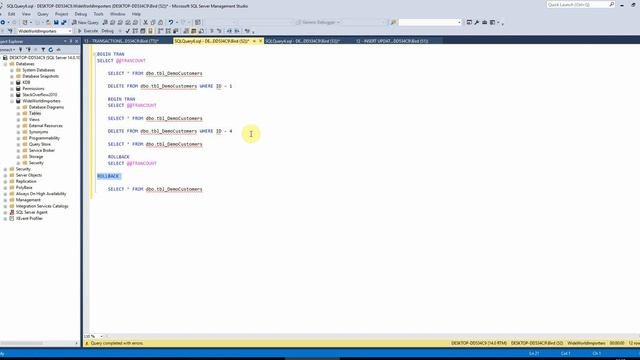Click the Filter funnel icon in Object Explorer

43,49
